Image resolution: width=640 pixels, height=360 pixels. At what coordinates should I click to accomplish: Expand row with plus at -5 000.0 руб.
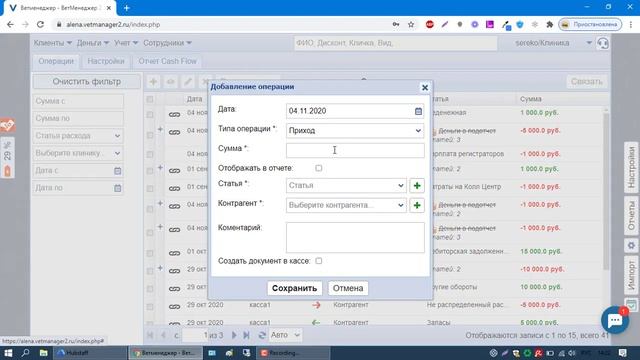tap(160, 129)
